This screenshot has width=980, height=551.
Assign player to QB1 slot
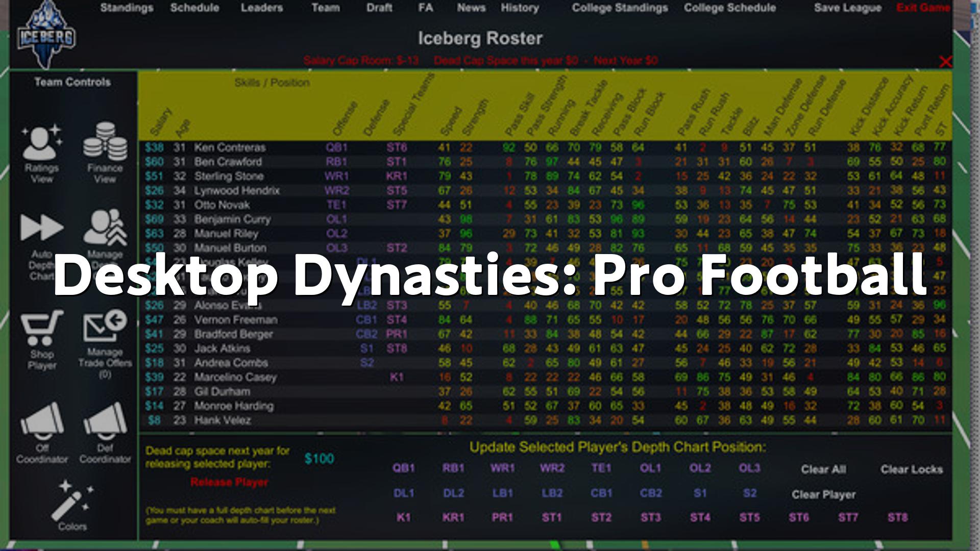[404, 468]
